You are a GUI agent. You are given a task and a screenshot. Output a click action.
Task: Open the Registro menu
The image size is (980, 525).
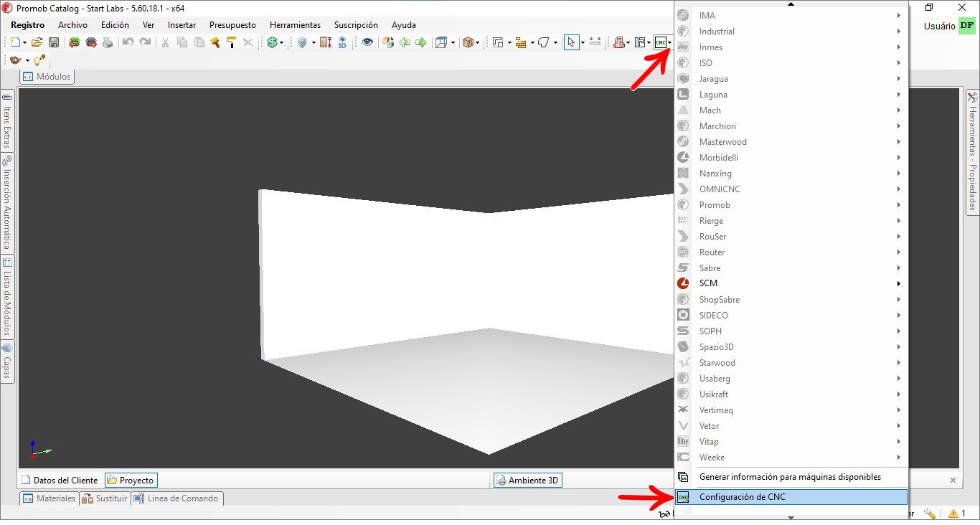click(x=27, y=25)
